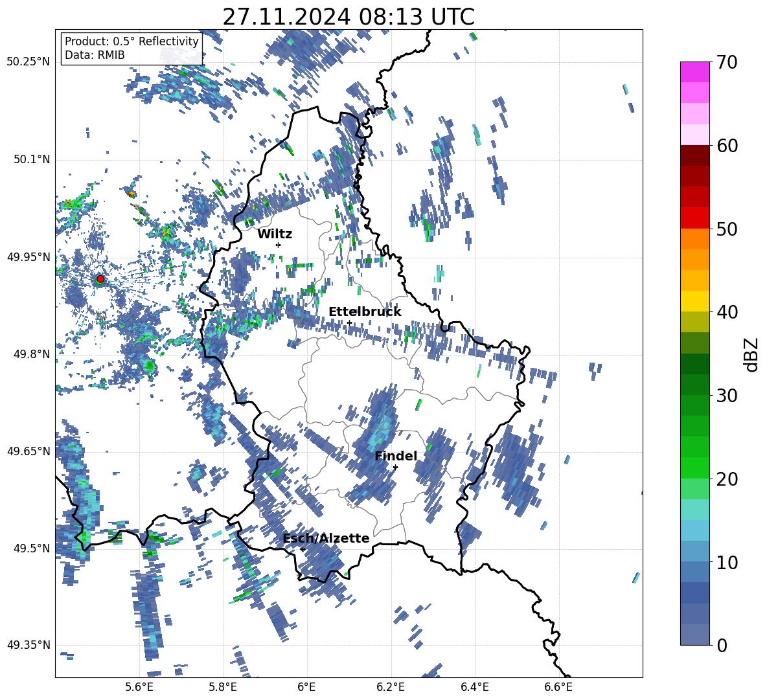Click the magenta 70 dBZ colorbar segment

click(x=694, y=72)
